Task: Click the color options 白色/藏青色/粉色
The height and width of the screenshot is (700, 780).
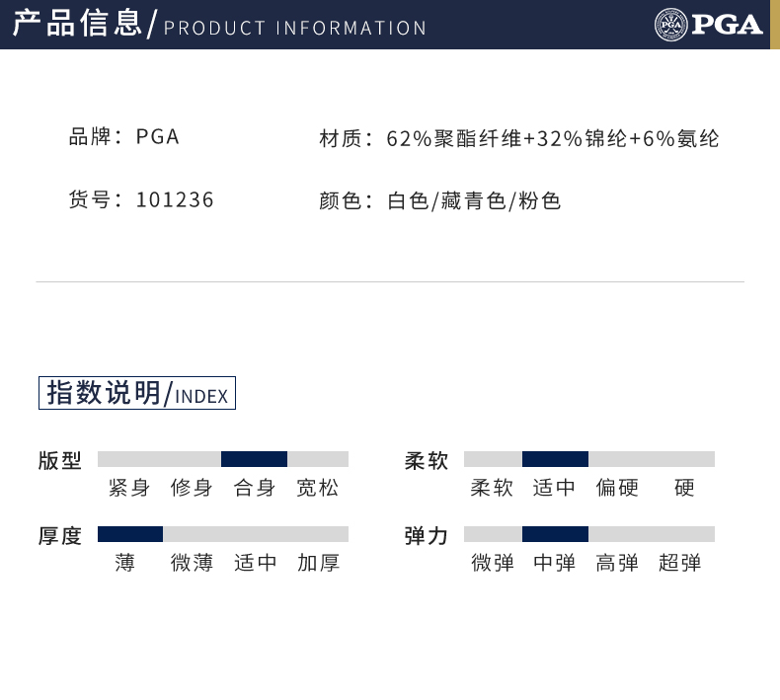Action: [474, 201]
